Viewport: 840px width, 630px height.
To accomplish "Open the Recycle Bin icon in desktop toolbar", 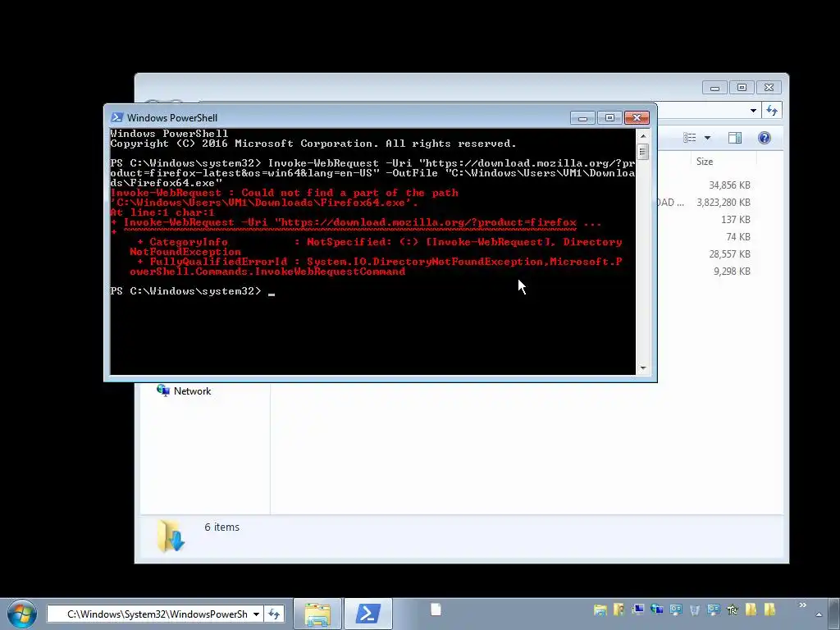I will click(x=695, y=609).
